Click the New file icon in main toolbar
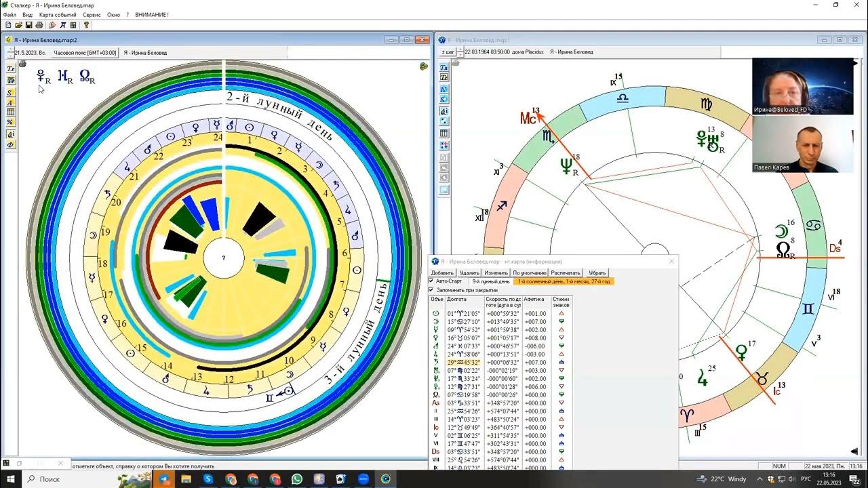 click(8, 25)
